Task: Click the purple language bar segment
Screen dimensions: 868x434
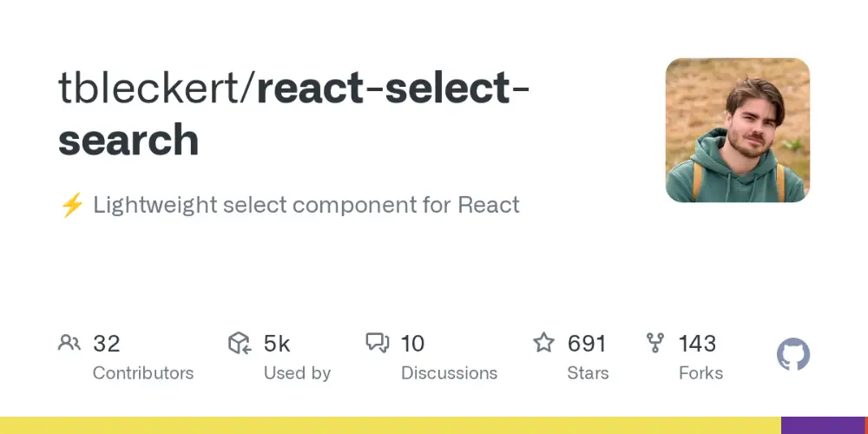Action: (825, 425)
